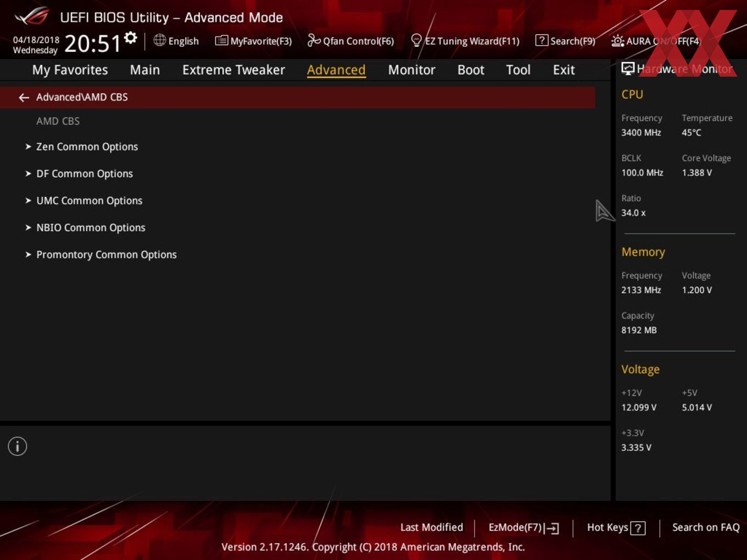Change language via English label

(x=183, y=41)
